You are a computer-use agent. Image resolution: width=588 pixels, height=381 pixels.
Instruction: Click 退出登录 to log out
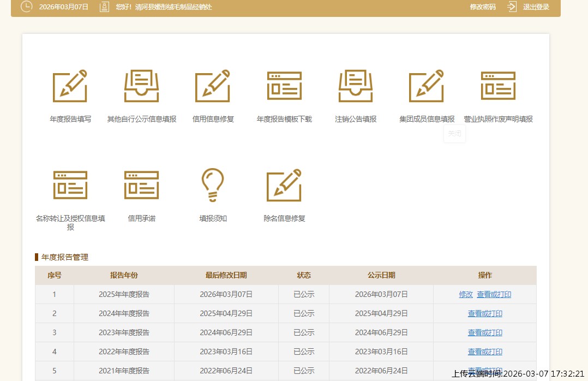[x=536, y=7]
